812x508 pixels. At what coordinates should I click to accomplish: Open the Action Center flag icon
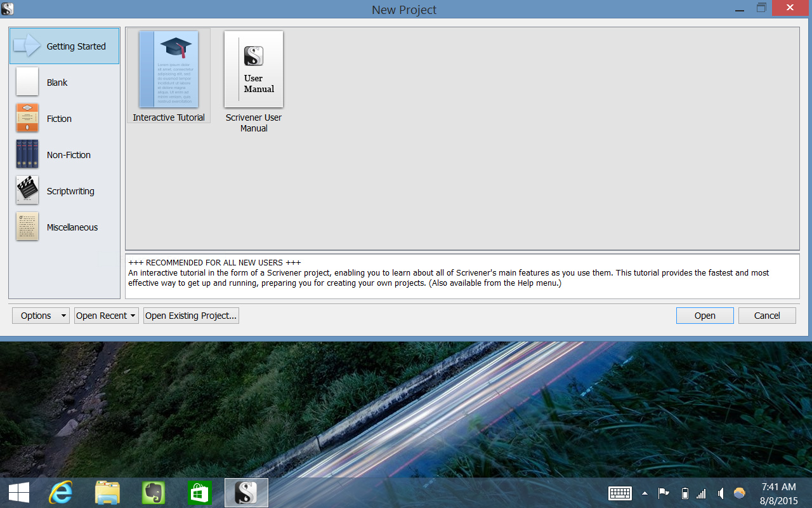[664, 493]
